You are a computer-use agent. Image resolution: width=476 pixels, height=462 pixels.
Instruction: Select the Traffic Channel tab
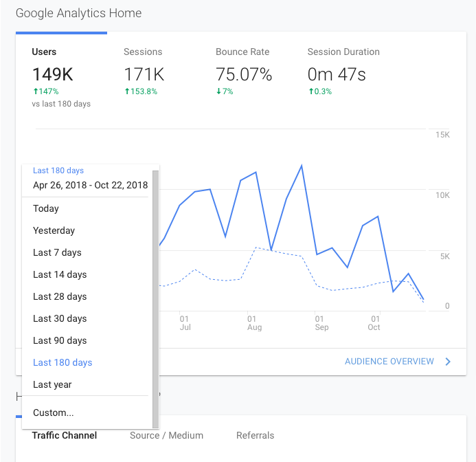(65, 435)
